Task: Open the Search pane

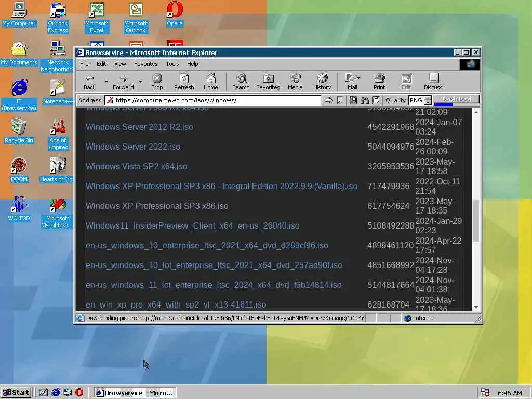Action: [241, 82]
